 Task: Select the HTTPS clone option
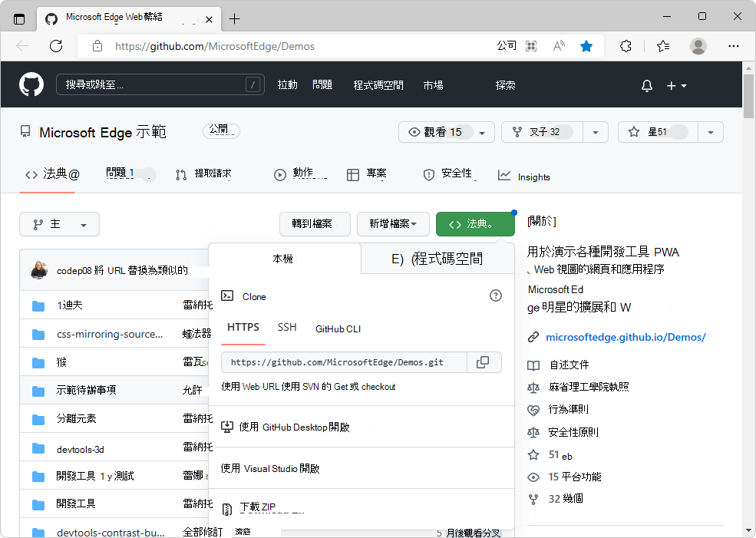[x=243, y=328]
